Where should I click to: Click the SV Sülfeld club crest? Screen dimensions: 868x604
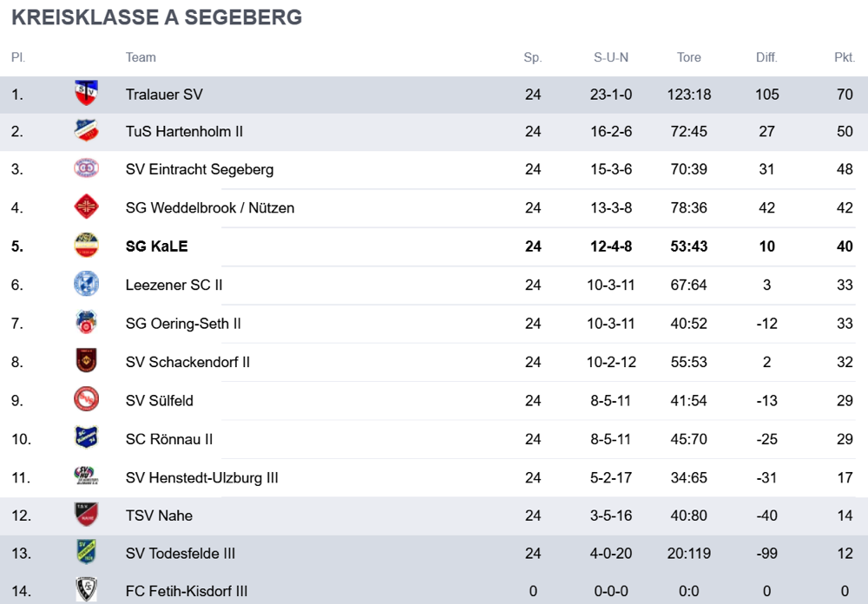tap(86, 400)
